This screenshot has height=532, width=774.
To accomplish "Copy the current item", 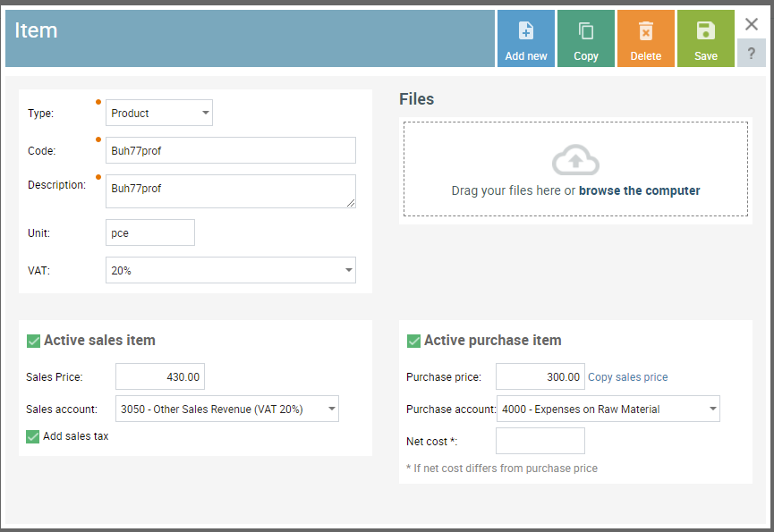I will click(586, 32).
